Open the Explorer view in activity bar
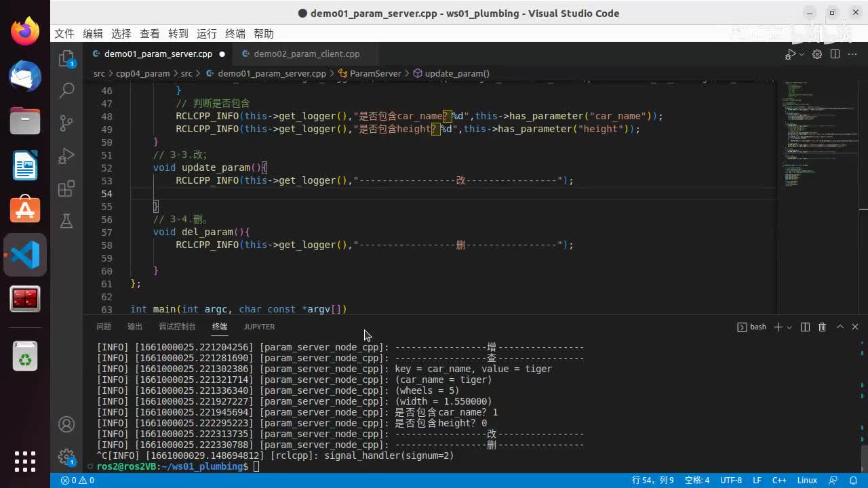The width and height of the screenshot is (868, 488). point(66,59)
